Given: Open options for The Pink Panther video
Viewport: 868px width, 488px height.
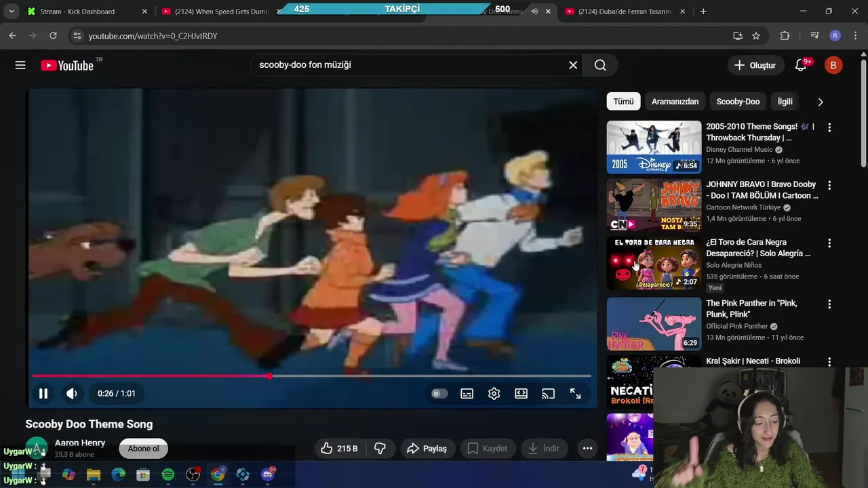Looking at the screenshot, I should pos(829,304).
